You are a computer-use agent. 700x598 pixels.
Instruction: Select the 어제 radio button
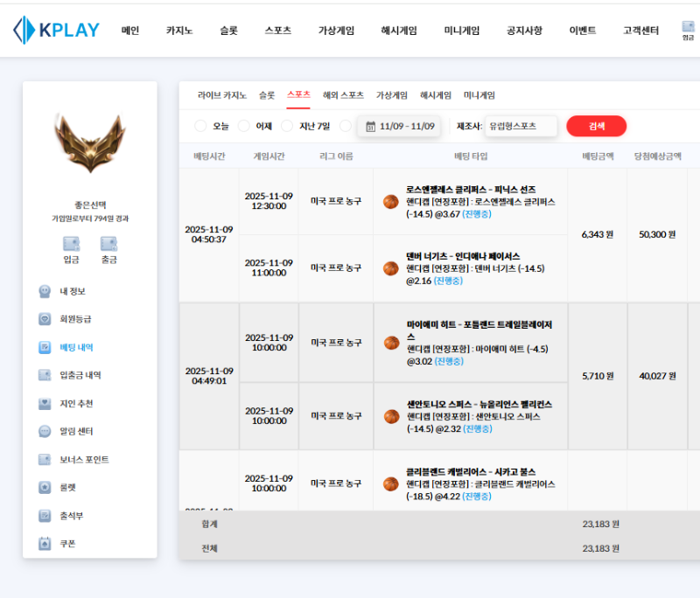[253, 125]
